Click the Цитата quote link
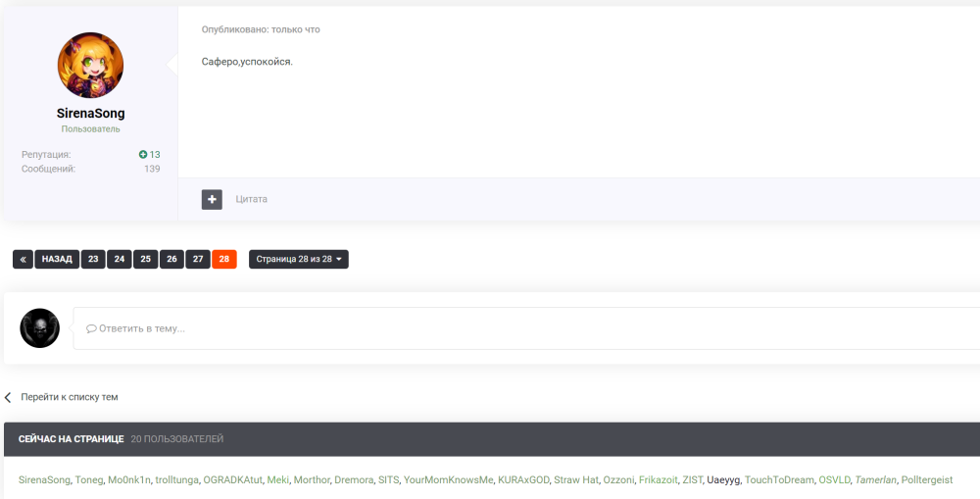 251,199
